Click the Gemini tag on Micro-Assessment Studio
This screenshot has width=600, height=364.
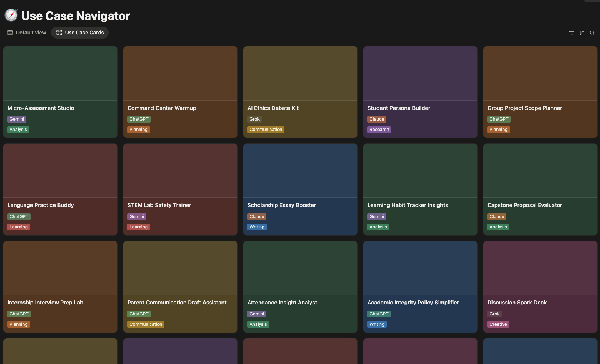(x=17, y=119)
